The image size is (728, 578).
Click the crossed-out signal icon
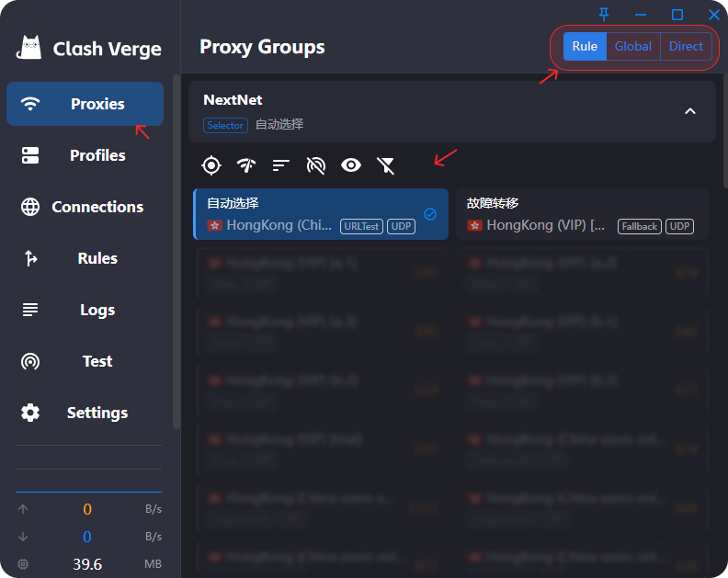[316, 165]
